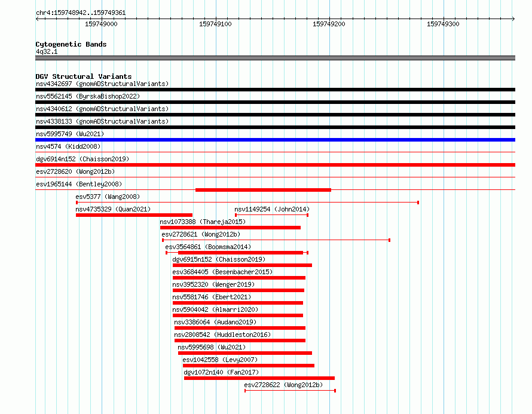
Task: Click the nsv4735329 (Quan2021) label
Action: coord(113,209)
